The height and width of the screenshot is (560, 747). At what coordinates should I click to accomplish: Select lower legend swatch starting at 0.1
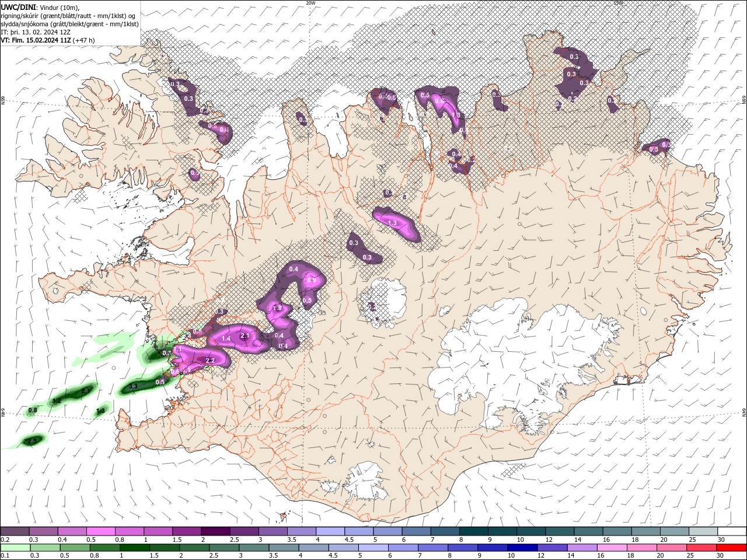tap(15, 548)
